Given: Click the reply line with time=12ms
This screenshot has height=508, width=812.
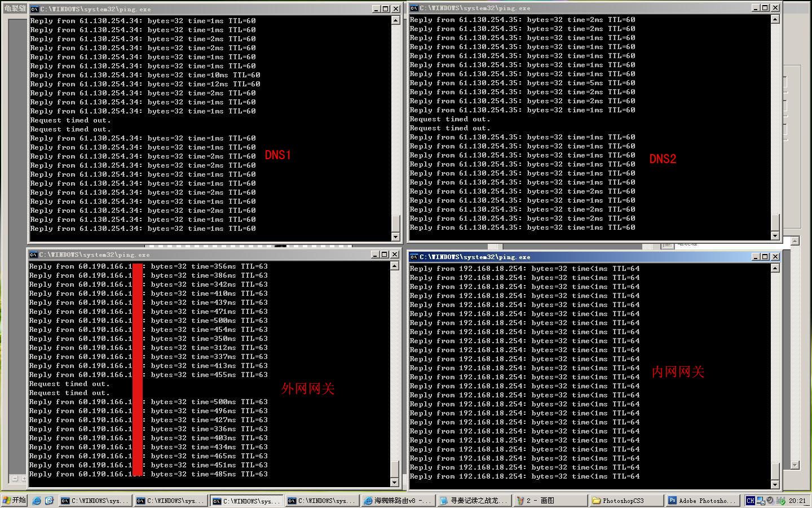Looking at the screenshot, I should [145, 84].
